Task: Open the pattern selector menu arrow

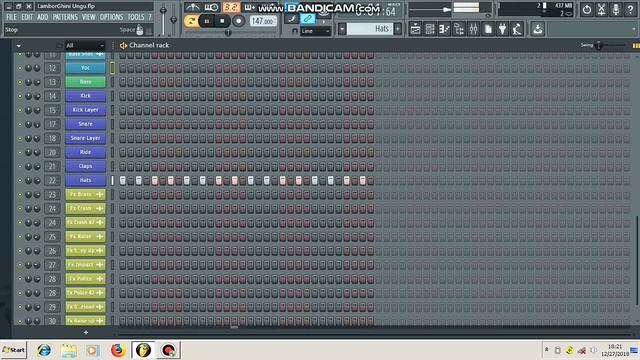Action: tap(342, 29)
